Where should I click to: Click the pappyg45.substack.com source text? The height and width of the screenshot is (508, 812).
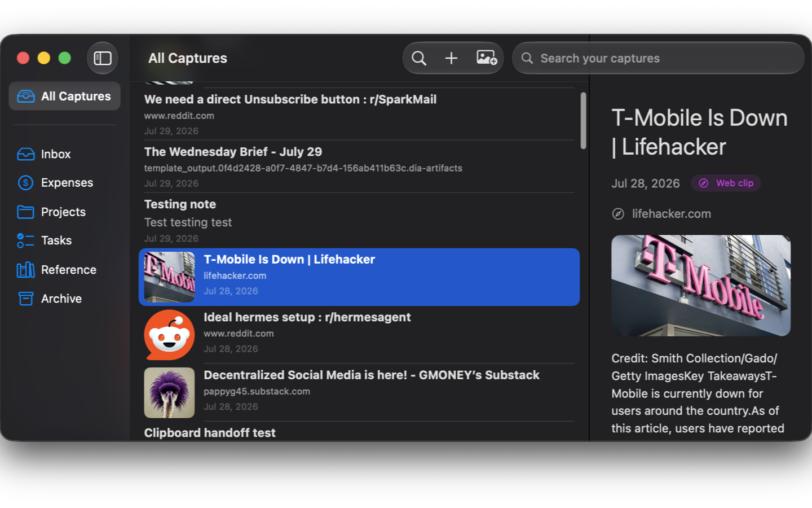pos(257,391)
